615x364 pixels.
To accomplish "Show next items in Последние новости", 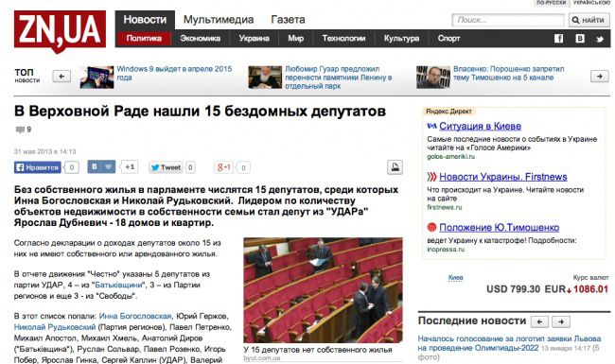I will click(x=561, y=321).
